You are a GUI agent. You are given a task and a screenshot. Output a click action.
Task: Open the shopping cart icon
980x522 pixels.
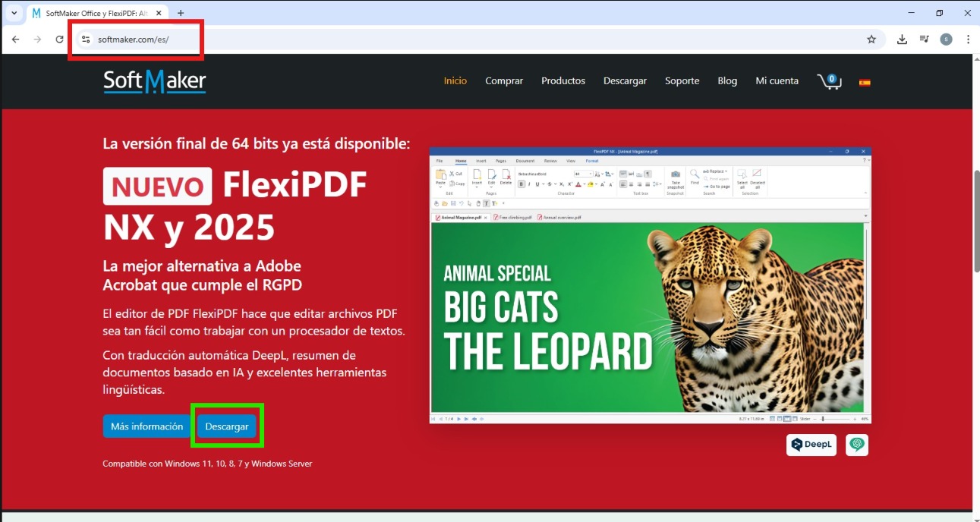pyautogui.click(x=828, y=81)
